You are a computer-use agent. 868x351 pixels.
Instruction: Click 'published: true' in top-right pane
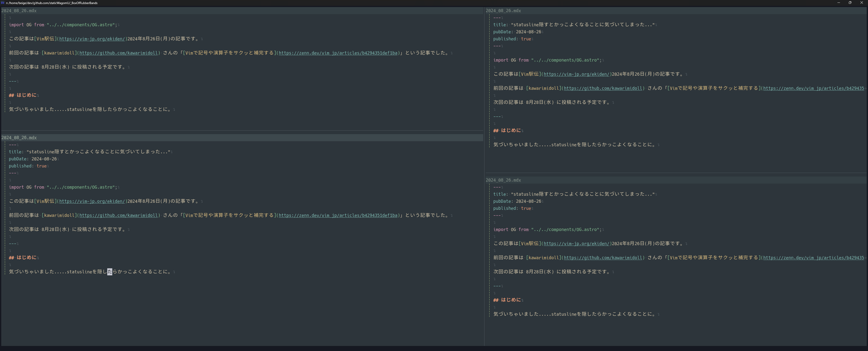pos(512,39)
